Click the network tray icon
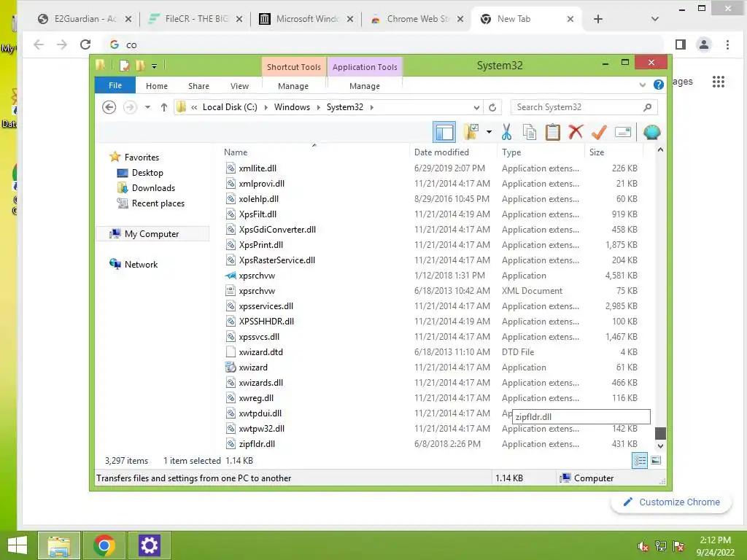Viewport: 747px width, 560px height. pyautogui.click(x=661, y=545)
